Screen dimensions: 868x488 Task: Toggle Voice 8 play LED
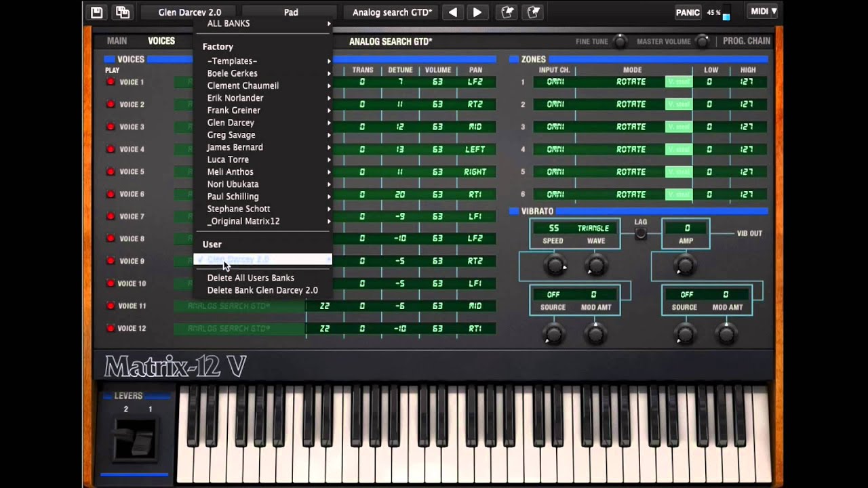pos(111,239)
